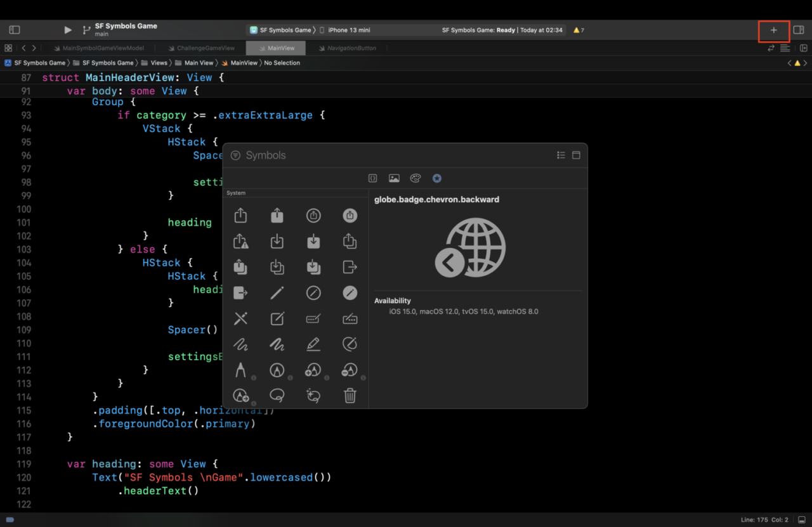Image resolution: width=812 pixels, height=527 pixels.
Task: Switch the library to list view
Action: click(x=561, y=155)
